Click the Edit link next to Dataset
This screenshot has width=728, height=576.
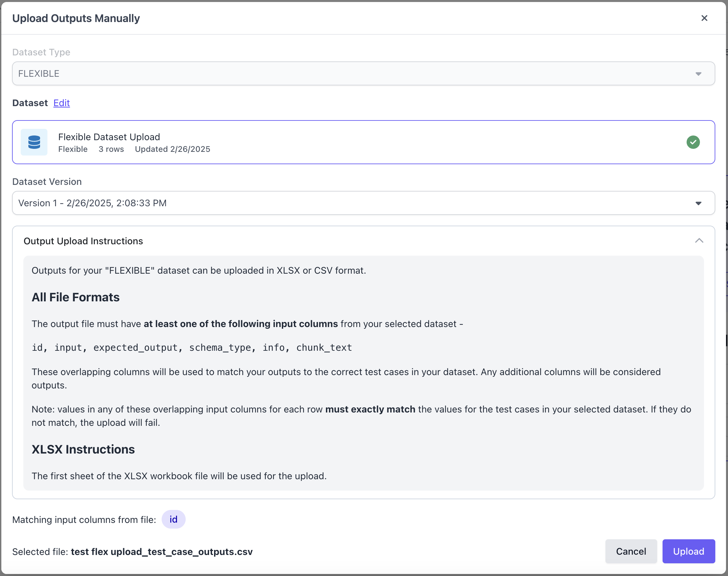(x=61, y=103)
